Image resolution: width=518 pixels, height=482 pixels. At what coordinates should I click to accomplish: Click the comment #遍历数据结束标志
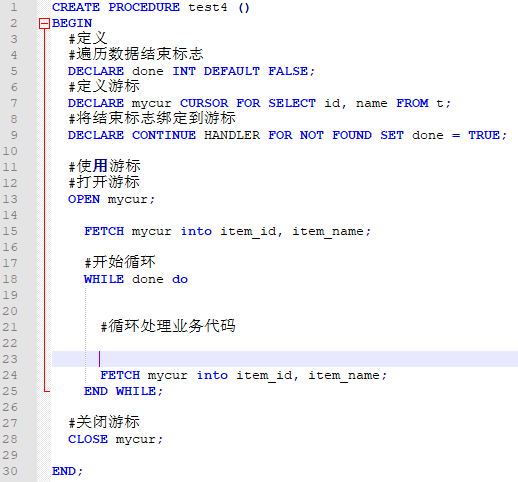(136, 54)
